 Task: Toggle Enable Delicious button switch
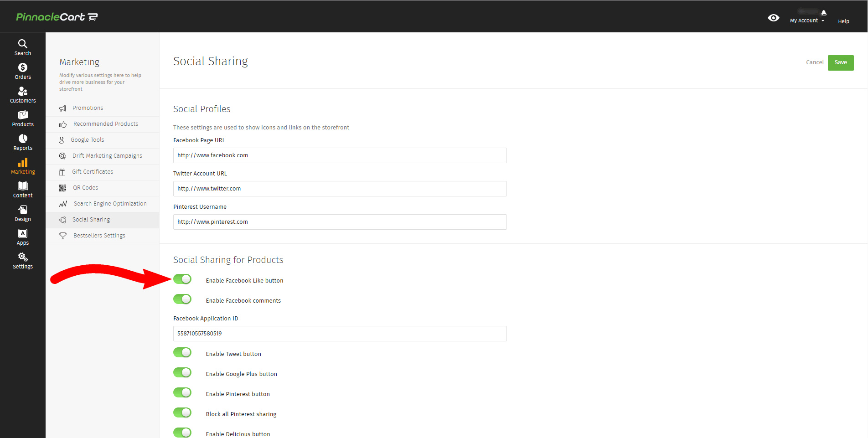[182, 433]
